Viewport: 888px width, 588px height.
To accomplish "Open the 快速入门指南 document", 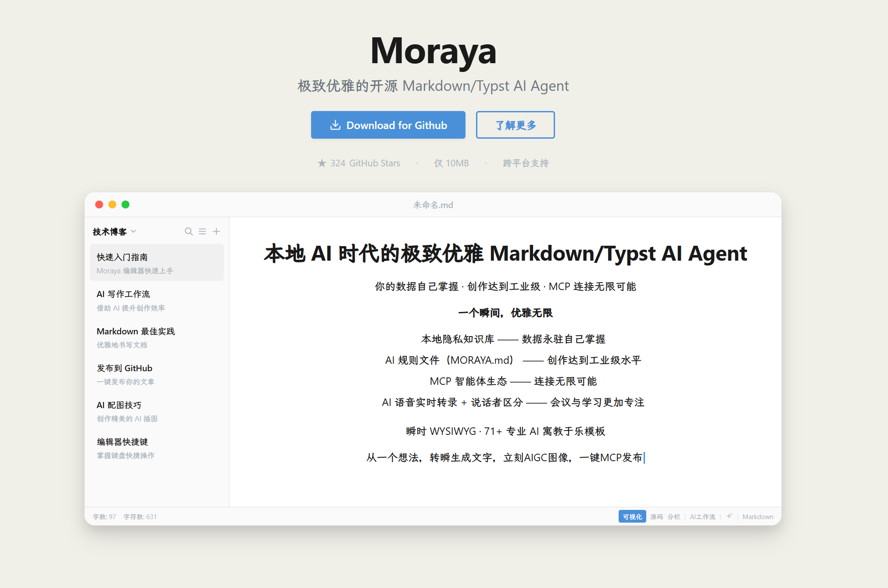I will tap(157, 263).
